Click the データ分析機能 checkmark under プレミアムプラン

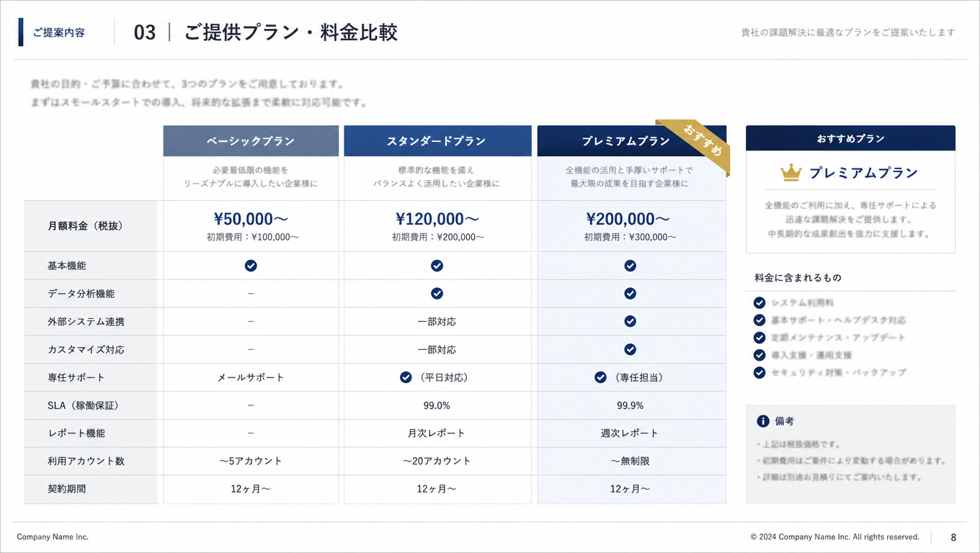click(x=631, y=294)
